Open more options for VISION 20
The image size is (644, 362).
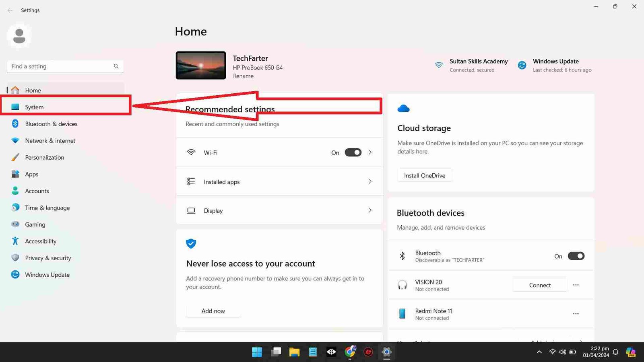(576, 285)
